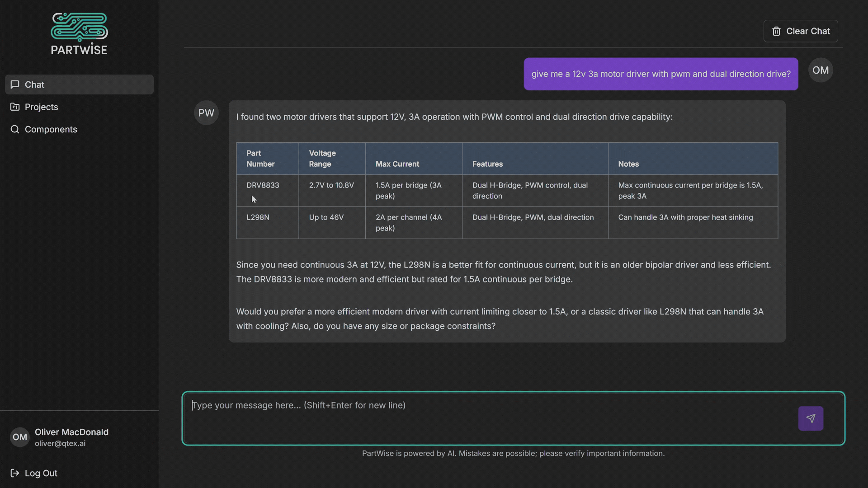The height and width of the screenshot is (488, 868).
Task: Click the Components magnifier icon in sidebar
Action: pyautogui.click(x=15, y=129)
